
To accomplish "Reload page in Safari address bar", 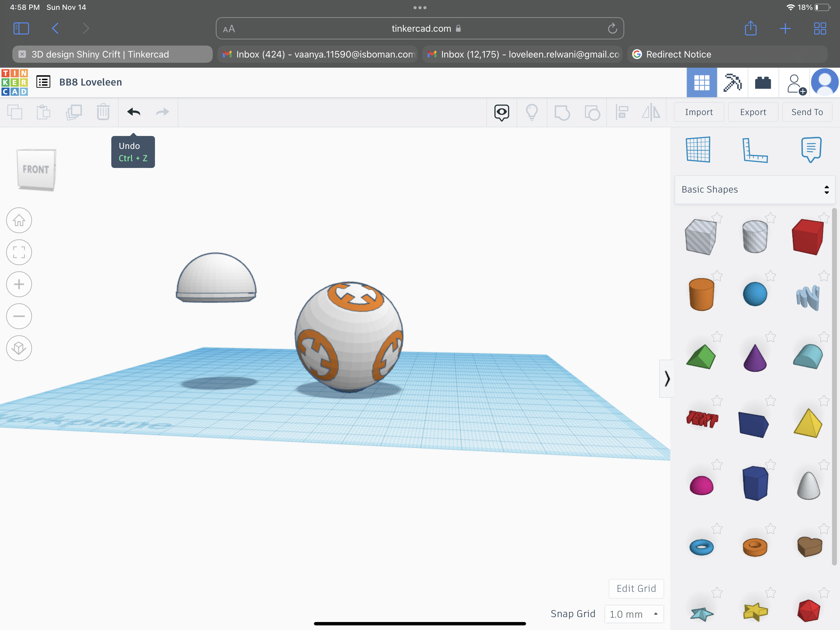I will coord(612,29).
